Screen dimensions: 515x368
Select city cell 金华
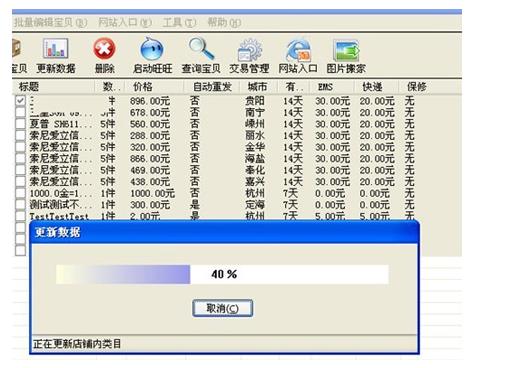point(255,147)
